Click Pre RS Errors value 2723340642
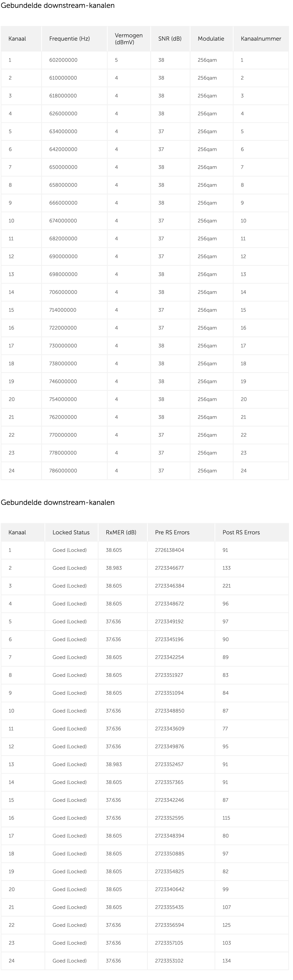Image resolution: width=293 pixels, height=980 pixels. pos(169,889)
